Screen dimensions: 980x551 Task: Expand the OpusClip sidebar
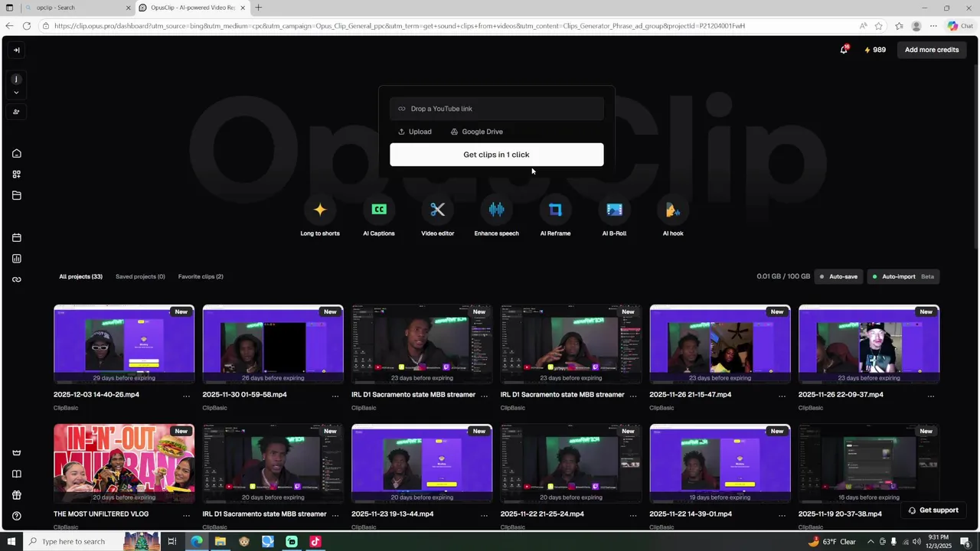point(16,51)
